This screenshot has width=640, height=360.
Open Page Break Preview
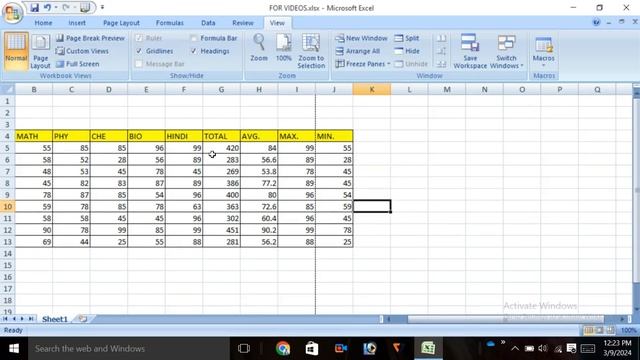[x=90, y=38]
